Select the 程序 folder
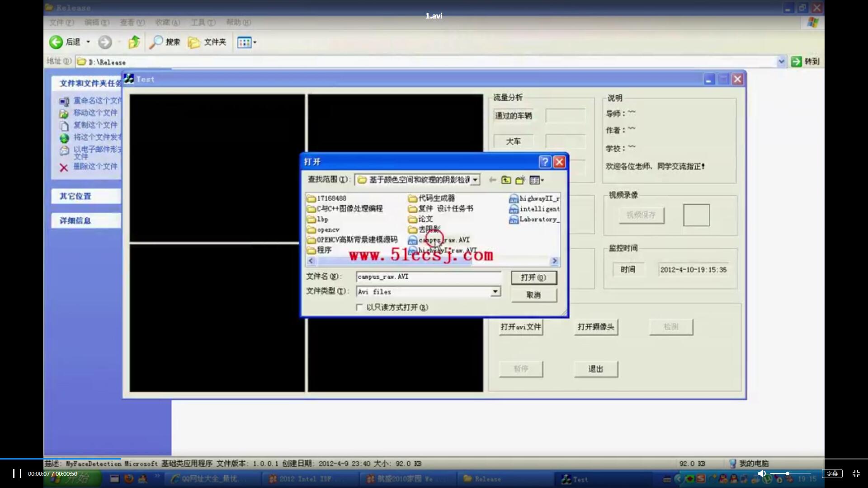868x488 pixels. point(320,250)
